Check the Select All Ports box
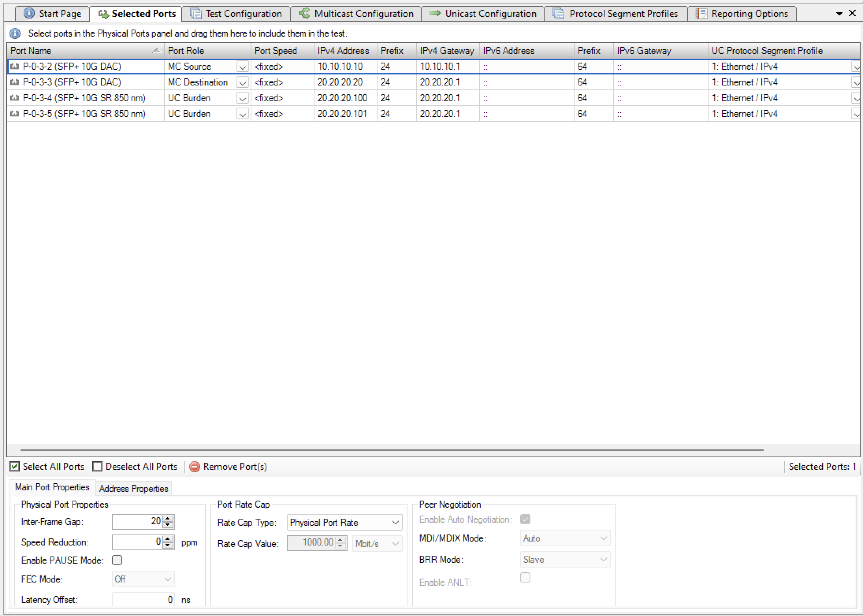Viewport: 863px width, 616px height. pos(15,467)
